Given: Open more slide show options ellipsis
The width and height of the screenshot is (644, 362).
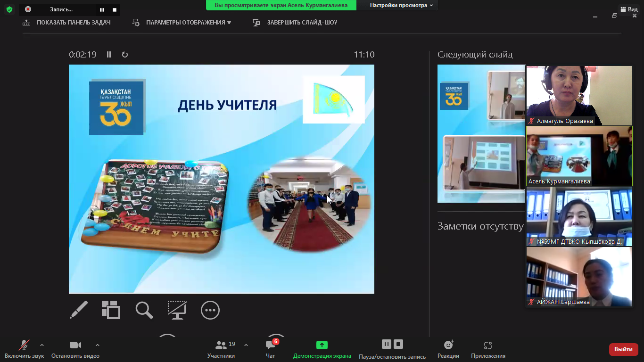Looking at the screenshot, I should click(210, 310).
